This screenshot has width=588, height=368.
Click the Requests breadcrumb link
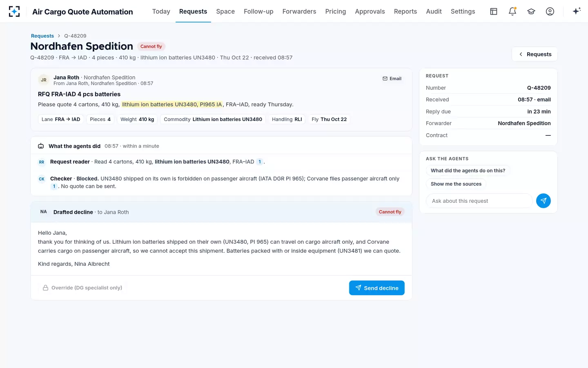[x=42, y=36]
